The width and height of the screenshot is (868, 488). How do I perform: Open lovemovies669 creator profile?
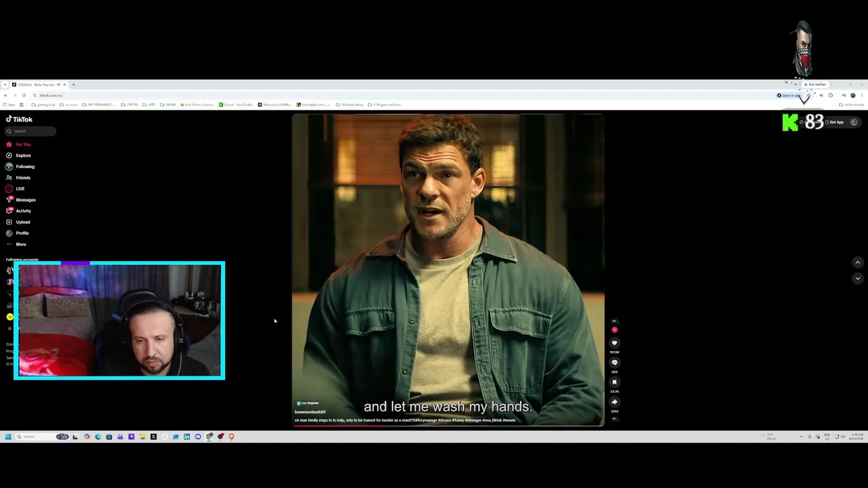point(310,412)
